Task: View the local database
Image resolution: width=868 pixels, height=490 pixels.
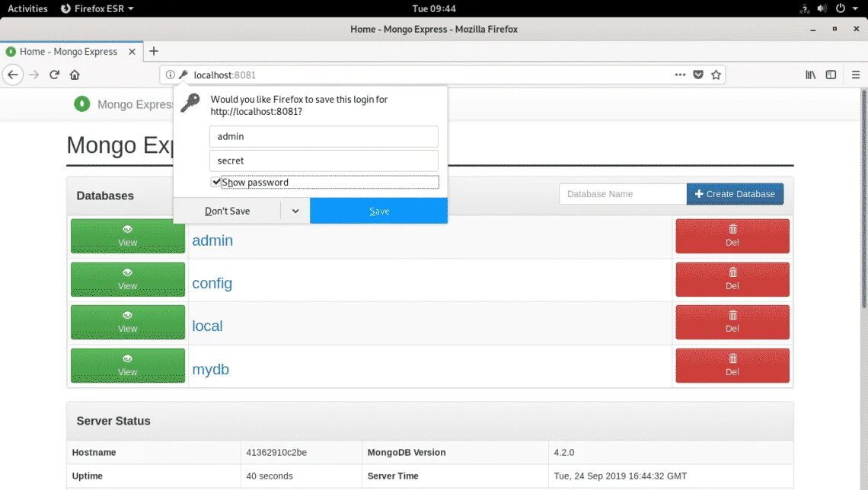Action: (128, 322)
